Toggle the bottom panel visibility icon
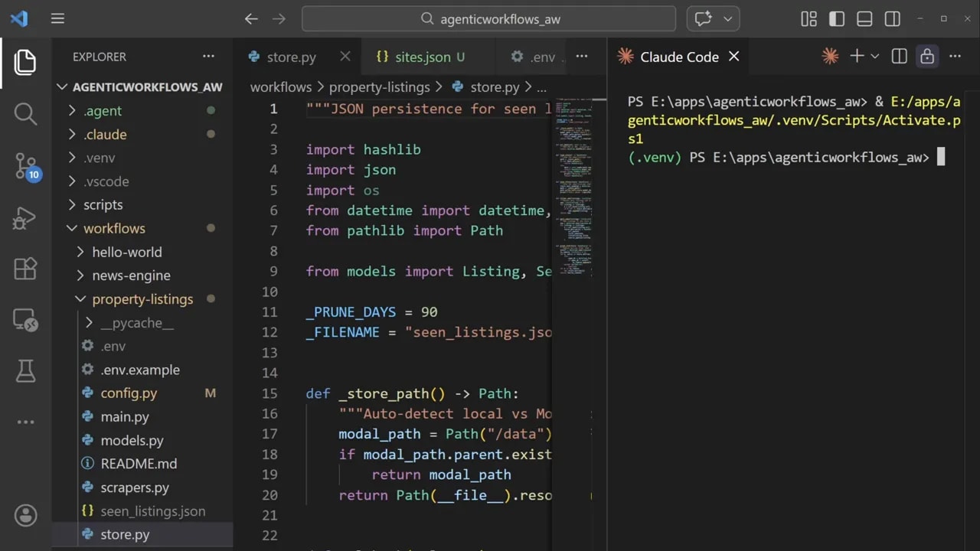The width and height of the screenshot is (980, 551). 864,19
